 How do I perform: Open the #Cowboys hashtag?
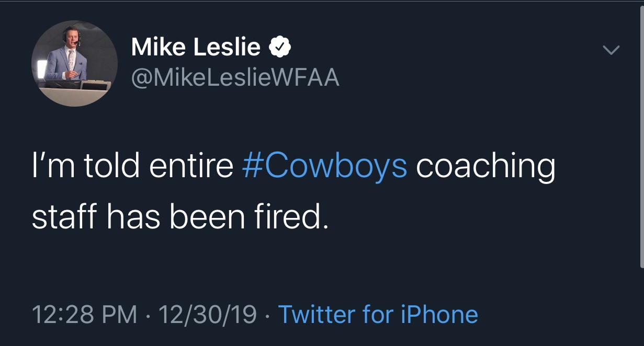pos(325,166)
